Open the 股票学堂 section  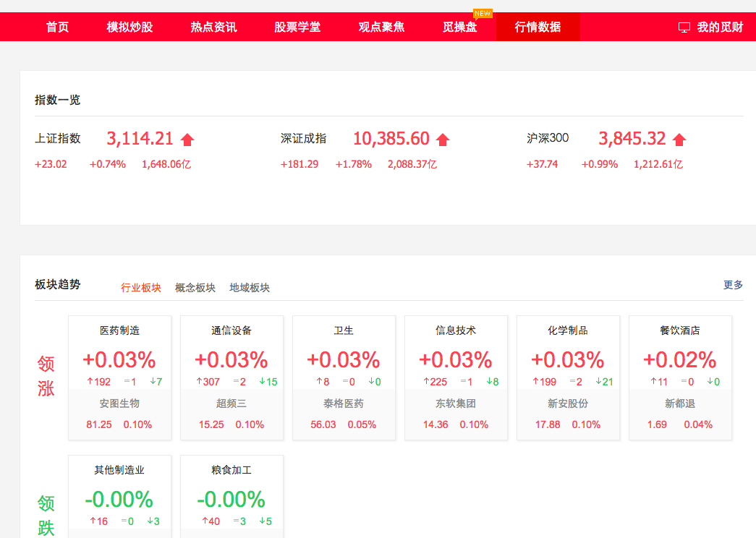pyautogui.click(x=297, y=26)
